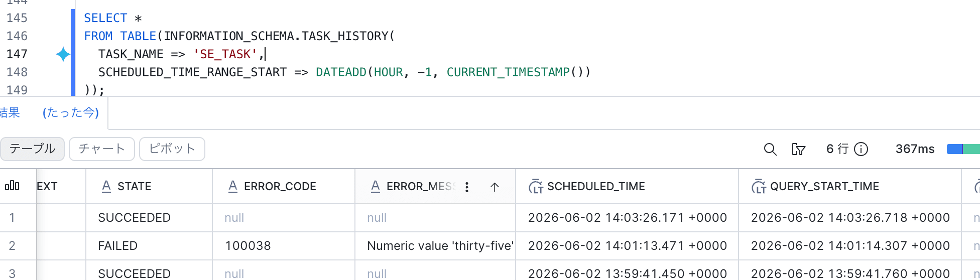The height and width of the screenshot is (280, 980).
Task: Click QUERY_START_TIME timestamp type icon
Action: point(759,186)
